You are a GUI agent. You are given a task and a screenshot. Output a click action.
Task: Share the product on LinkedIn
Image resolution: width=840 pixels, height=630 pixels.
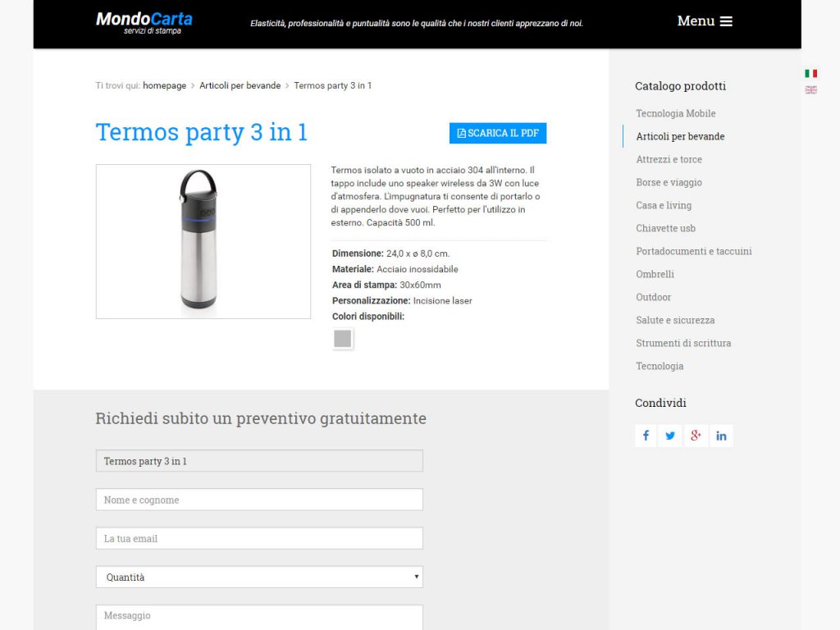click(x=721, y=436)
